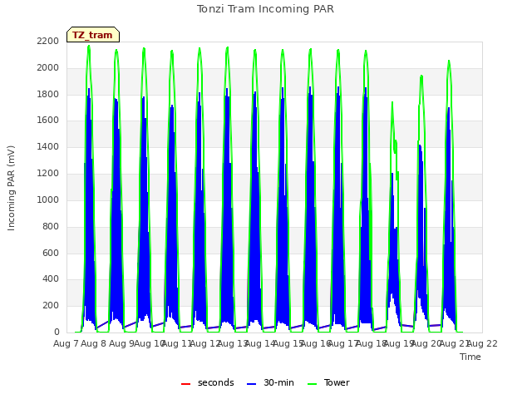Click the 800 y-axis tick label
Screen dimensions: 532x399
[x=51, y=226]
